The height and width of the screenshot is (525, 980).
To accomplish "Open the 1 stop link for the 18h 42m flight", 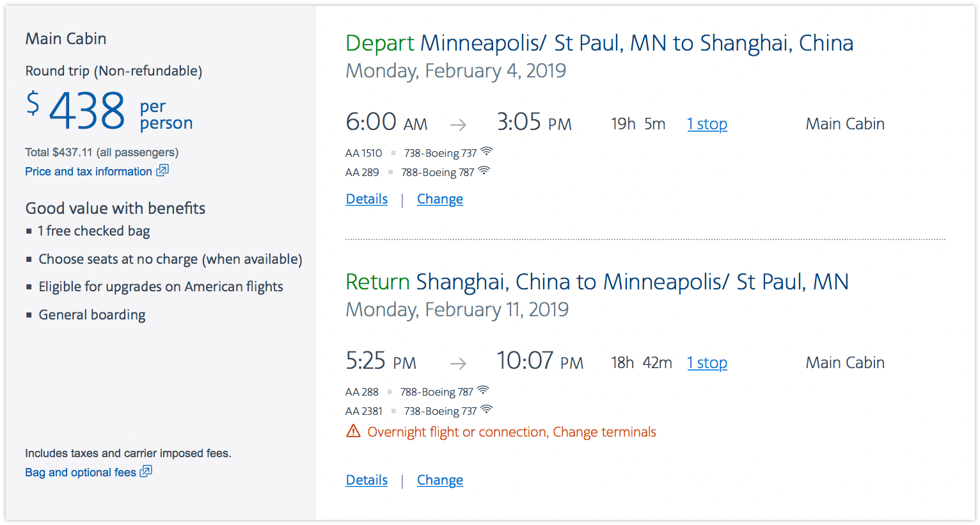I will click(x=707, y=363).
